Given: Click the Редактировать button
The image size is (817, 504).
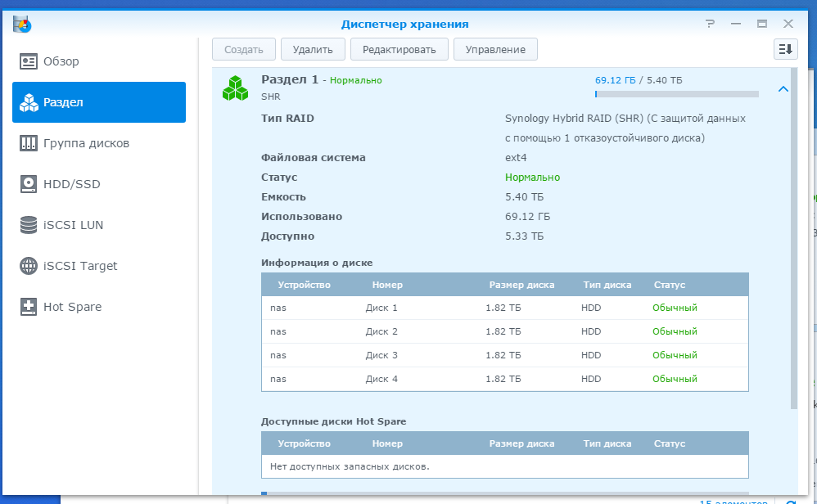Looking at the screenshot, I should [399, 49].
